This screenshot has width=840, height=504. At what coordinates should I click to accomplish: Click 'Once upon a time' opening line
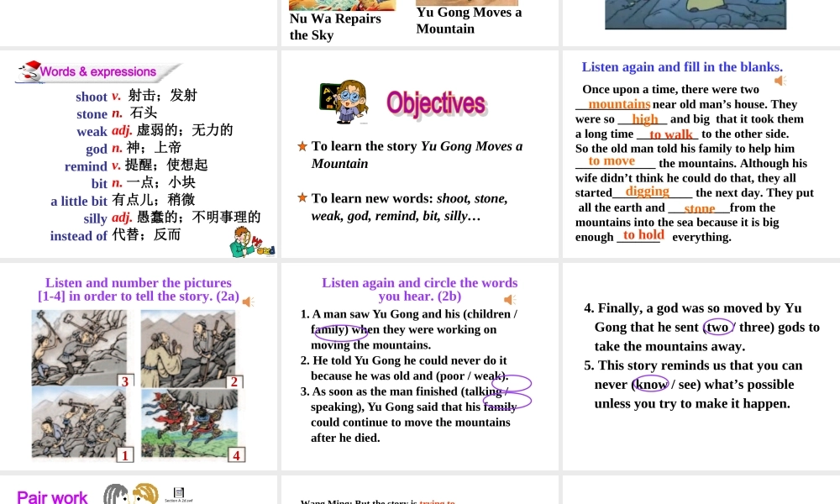point(670,89)
